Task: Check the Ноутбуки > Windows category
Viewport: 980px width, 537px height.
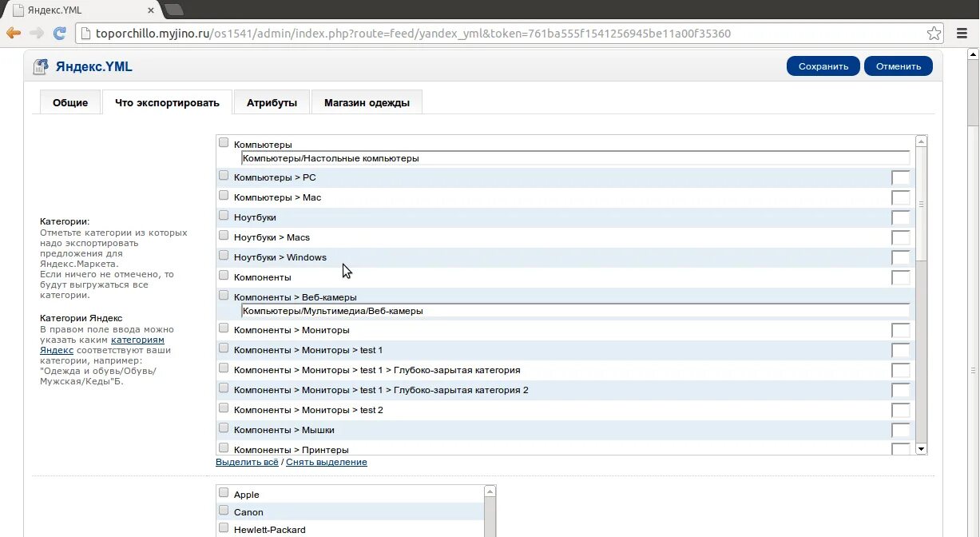Action: (x=224, y=256)
